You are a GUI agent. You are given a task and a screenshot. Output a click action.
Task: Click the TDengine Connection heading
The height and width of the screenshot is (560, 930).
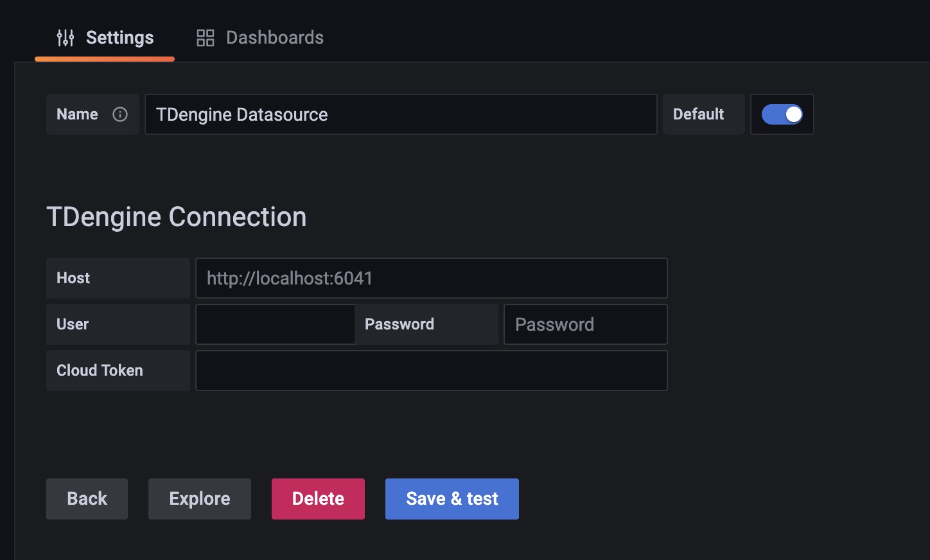[177, 217]
